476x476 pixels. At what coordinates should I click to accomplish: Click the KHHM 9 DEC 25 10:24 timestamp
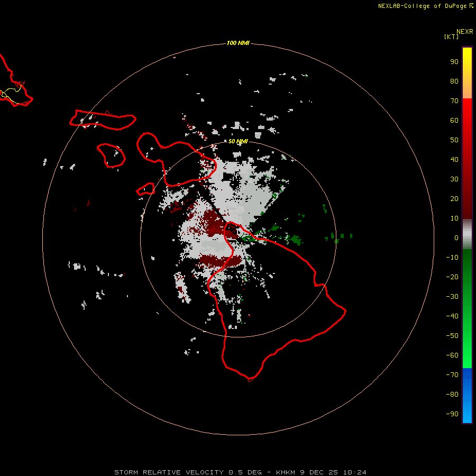coord(321,472)
